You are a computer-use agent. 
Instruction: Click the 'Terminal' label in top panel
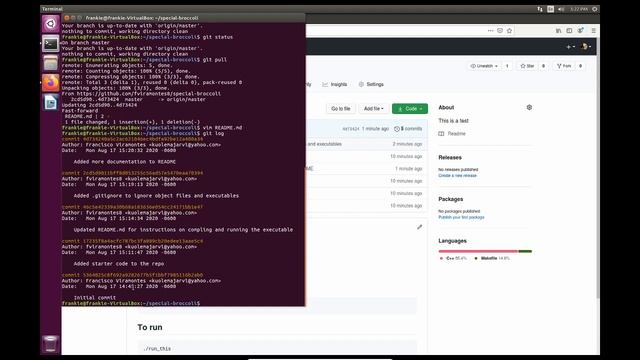coord(52,9)
